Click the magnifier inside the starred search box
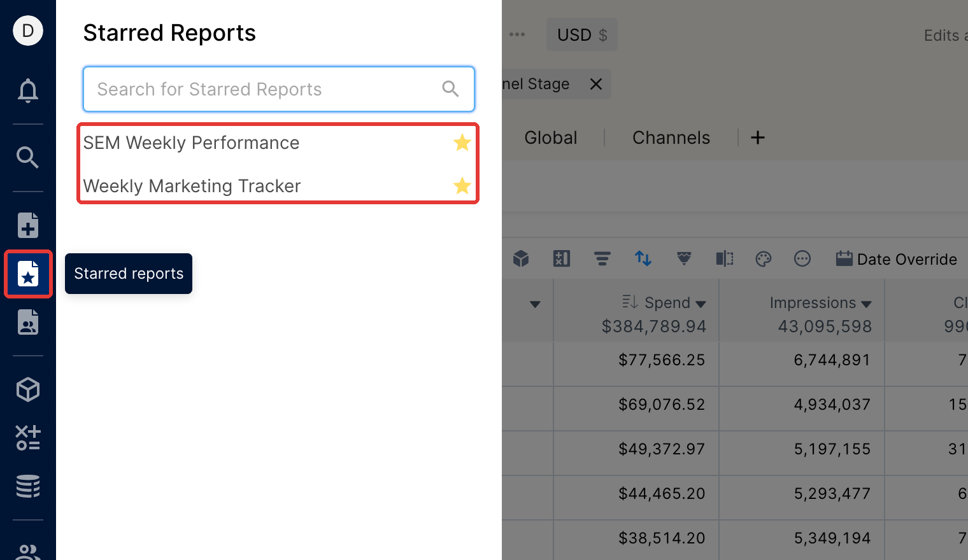Viewport: 968px width, 560px height. [450, 89]
